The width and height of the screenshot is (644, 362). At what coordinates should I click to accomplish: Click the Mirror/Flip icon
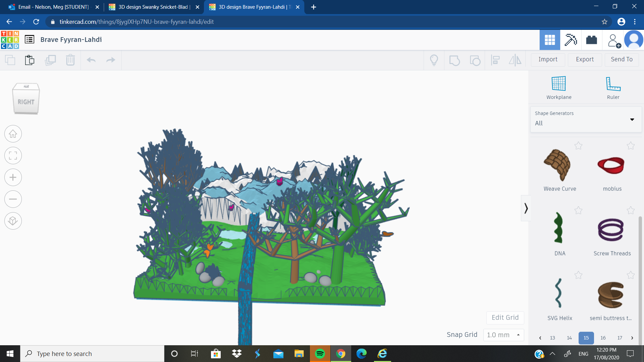pos(515,60)
